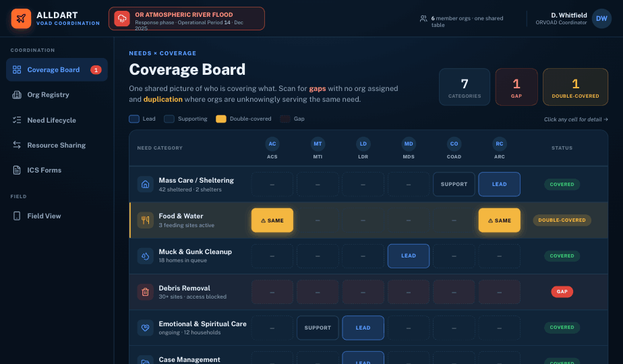The height and width of the screenshot is (364, 623).
Task: Click the yellow Double-covered legend swatch
Action: pyautogui.click(x=221, y=119)
